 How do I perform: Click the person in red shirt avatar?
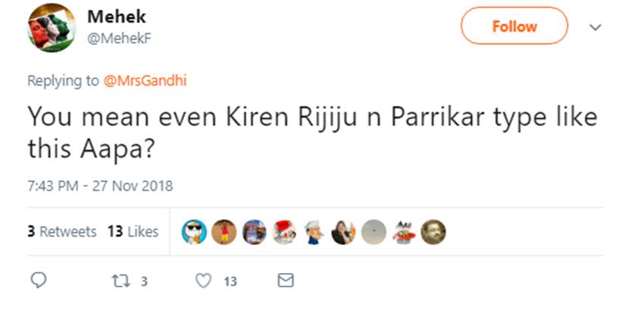(224, 232)
